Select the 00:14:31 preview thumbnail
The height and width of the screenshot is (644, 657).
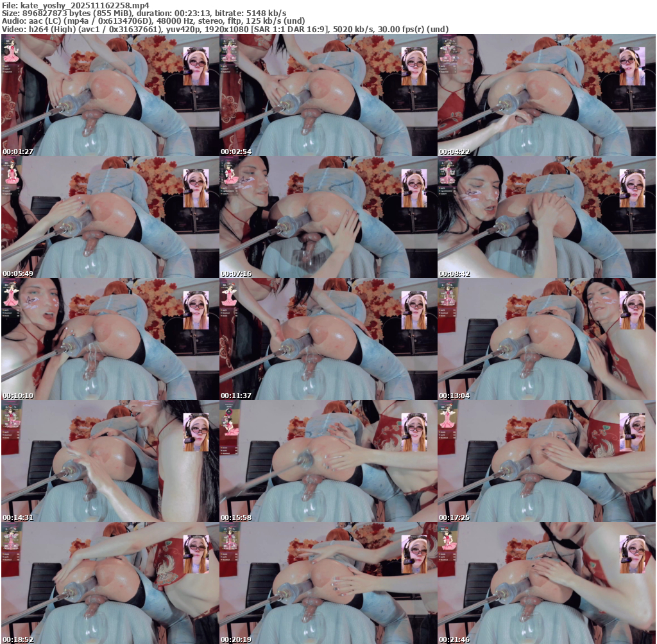click(110, 462)
